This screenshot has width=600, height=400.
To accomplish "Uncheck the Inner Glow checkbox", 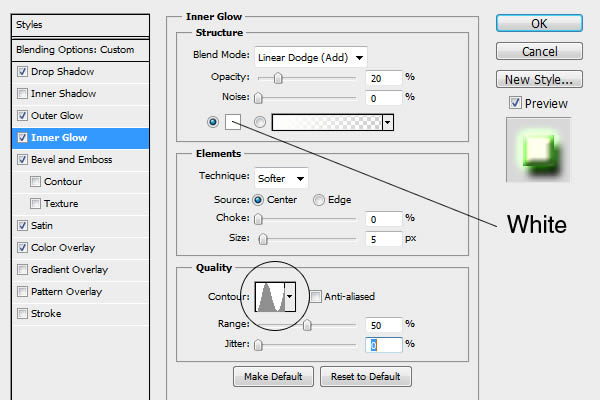I will click(x=22, y=137).
